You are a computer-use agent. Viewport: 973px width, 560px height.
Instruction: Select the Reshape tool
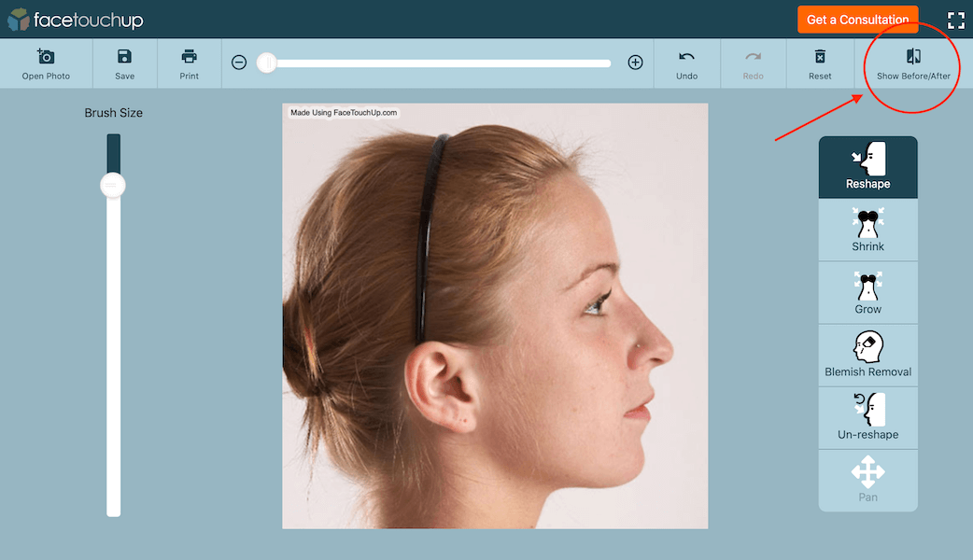click(x=868, y=167)
